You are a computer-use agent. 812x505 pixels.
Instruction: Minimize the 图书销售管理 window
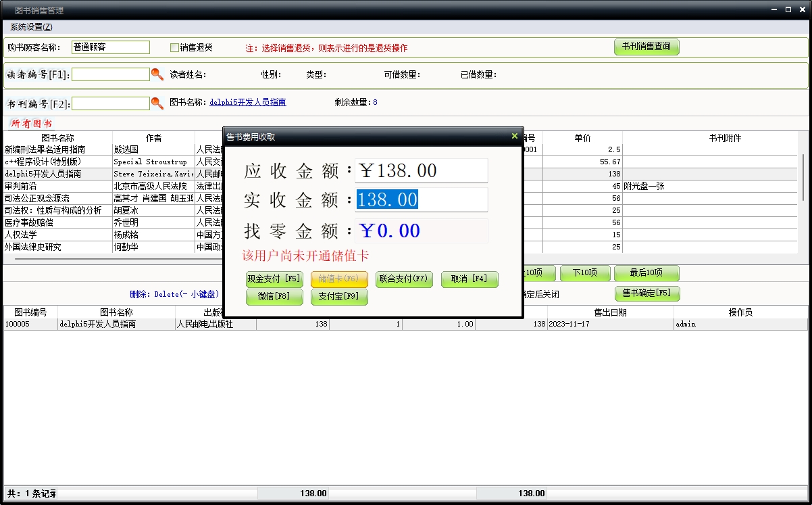coord(773,10)
